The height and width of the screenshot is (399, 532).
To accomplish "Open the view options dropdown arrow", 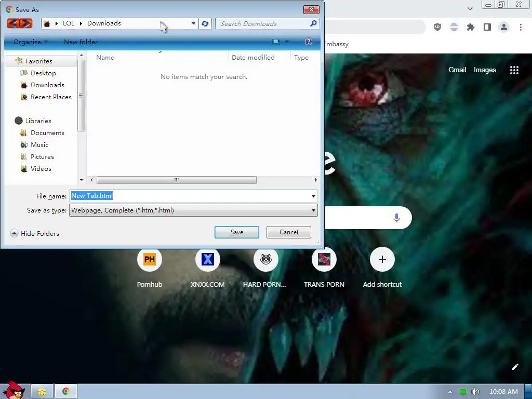I will click(287, 42).
